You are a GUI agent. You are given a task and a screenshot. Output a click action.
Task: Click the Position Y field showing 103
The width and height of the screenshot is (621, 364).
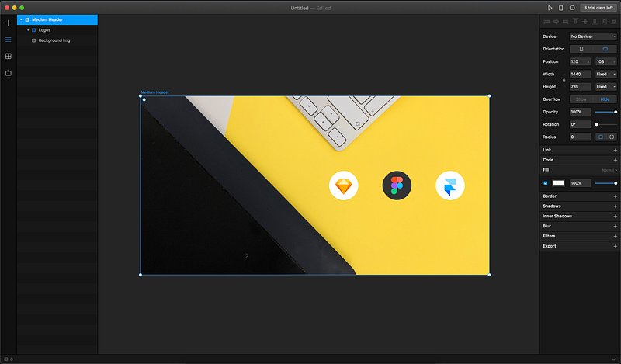pos(606,62)
